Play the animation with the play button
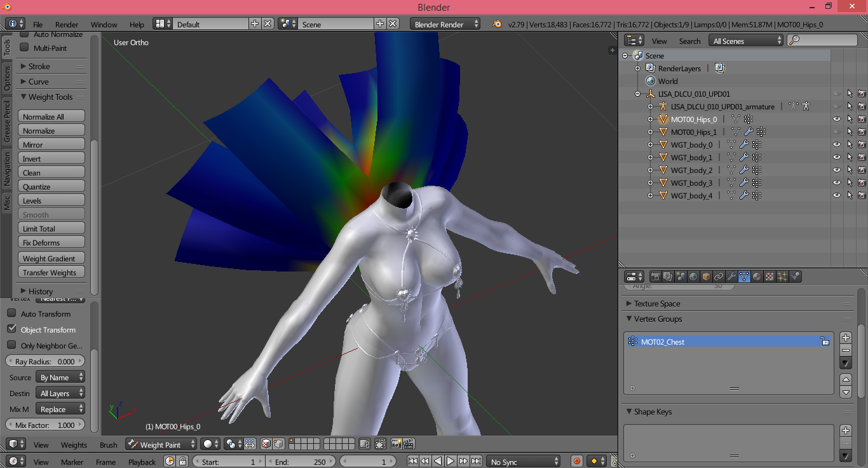Screen dimensions: 868x468 [451, 462]
